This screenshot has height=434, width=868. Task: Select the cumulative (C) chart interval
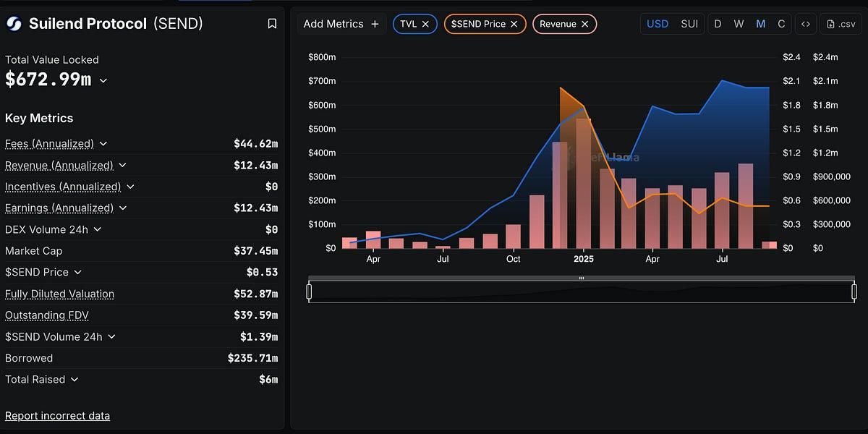[x=781, y=24]
